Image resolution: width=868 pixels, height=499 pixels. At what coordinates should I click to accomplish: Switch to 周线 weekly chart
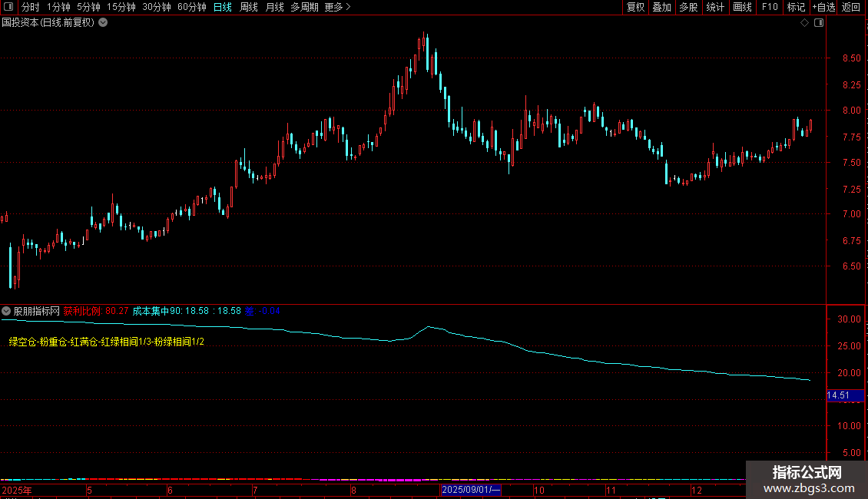pyautogui.click(x=249, y=7)
